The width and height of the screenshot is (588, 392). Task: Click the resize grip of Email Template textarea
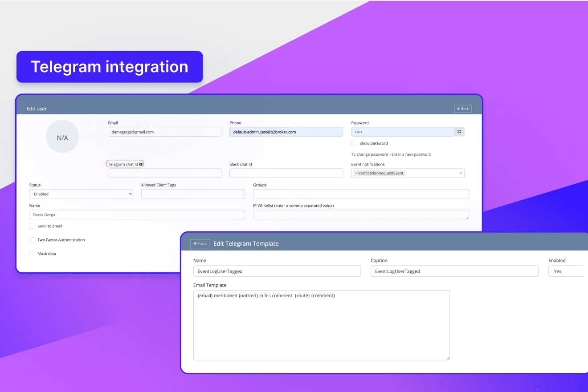tap(448, 358)
